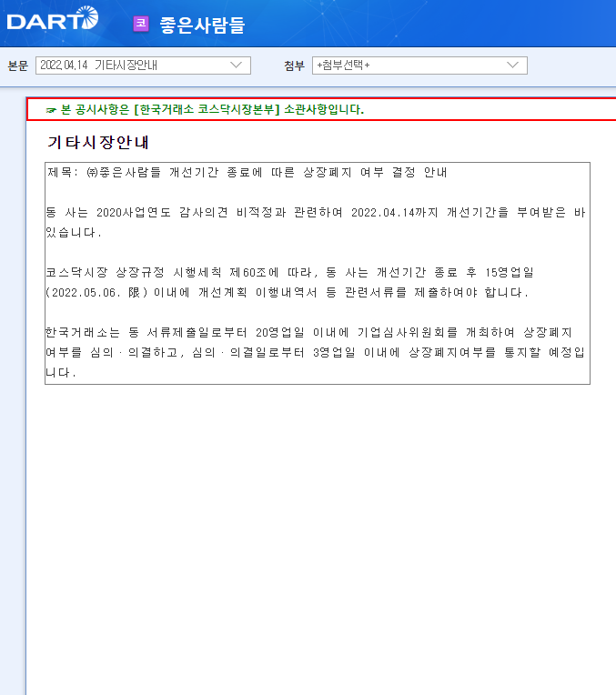Click the company name 좋은사람들 in the header

[202, 25]
